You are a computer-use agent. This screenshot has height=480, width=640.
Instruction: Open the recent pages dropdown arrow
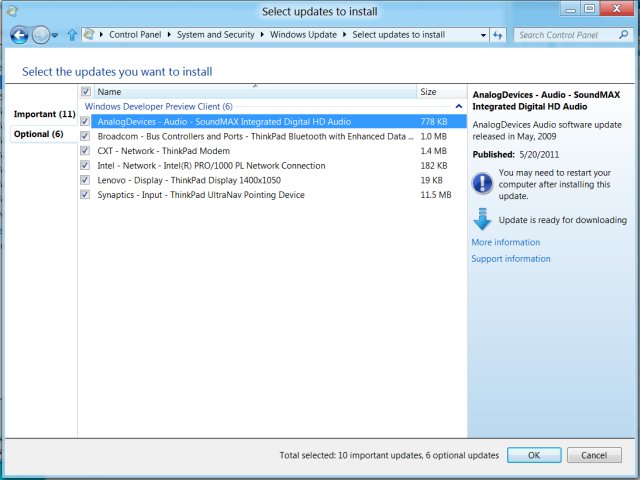click(x=55, y=36)
